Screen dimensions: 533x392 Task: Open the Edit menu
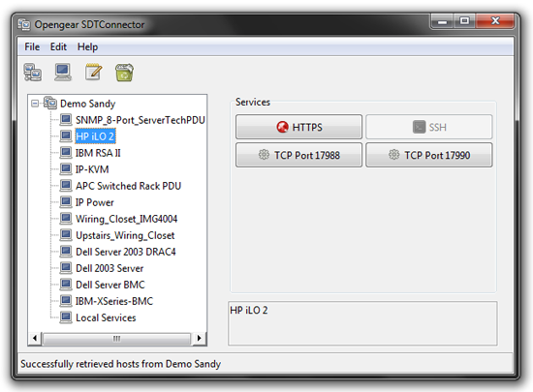58,46
